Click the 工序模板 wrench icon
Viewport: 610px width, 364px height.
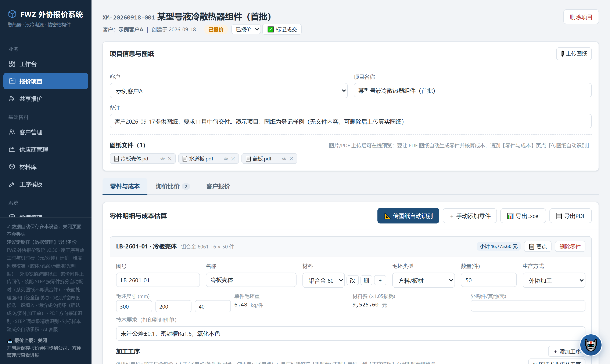(12, 184)
